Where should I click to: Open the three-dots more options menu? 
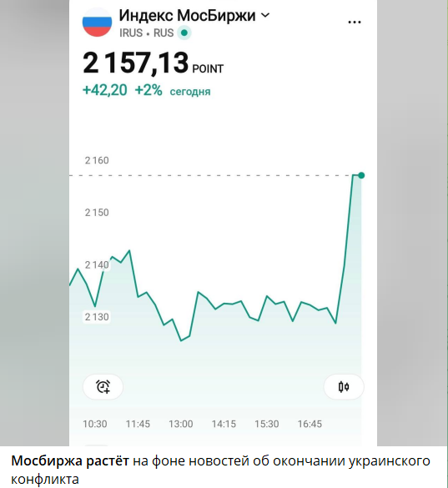point(355,22)
